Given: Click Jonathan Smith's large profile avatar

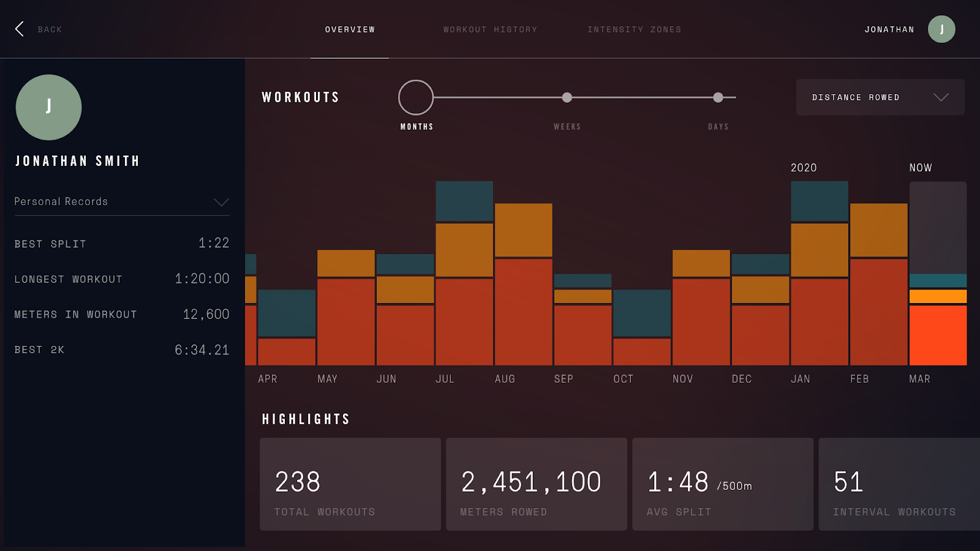Looking at the screenshot, I should pos(48,107).
